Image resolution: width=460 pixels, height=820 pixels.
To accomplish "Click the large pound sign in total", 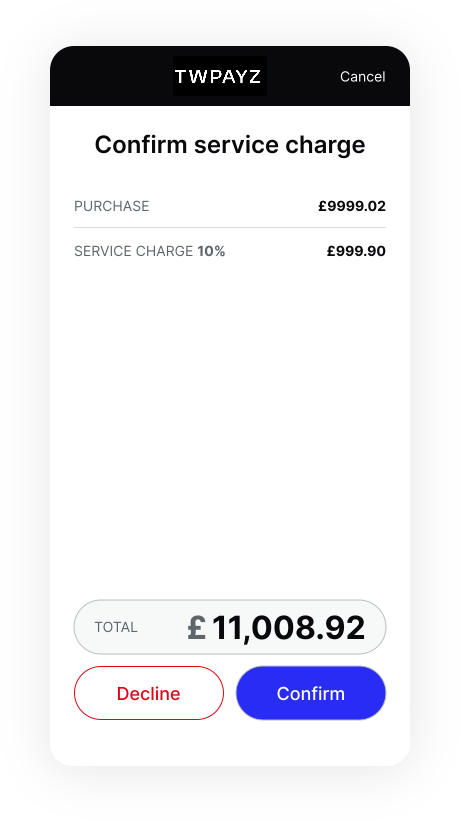I will click(x=197, y=628).
